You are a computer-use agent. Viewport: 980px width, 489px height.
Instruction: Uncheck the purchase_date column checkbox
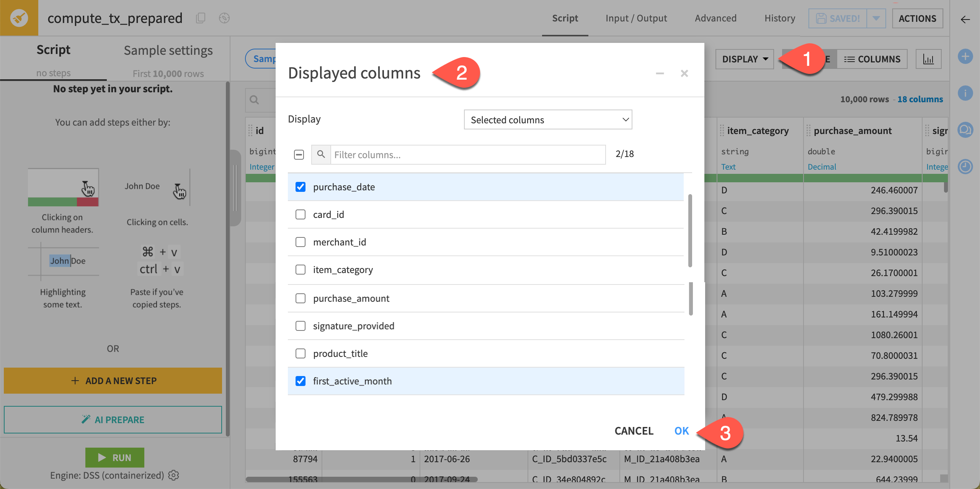coord(301,187)
